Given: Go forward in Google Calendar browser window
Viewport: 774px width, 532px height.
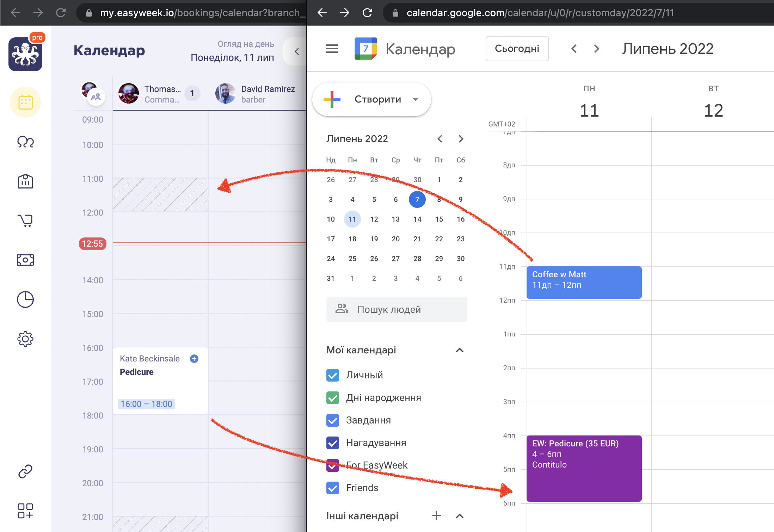Looking at the screenshot, I should (x=345, y=13).
